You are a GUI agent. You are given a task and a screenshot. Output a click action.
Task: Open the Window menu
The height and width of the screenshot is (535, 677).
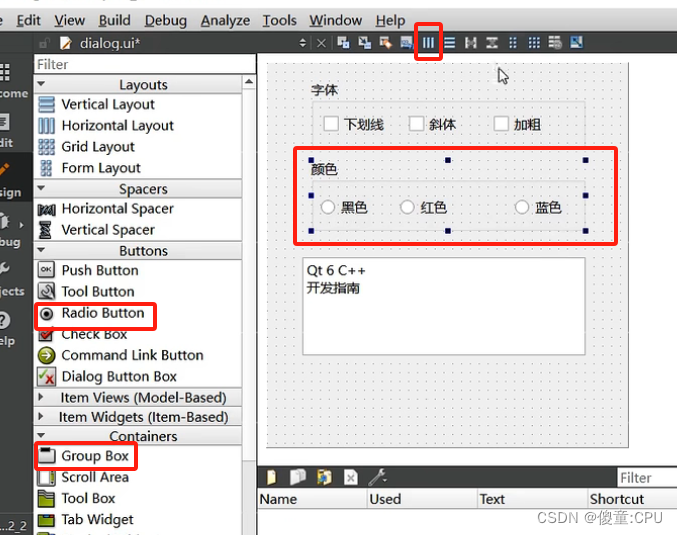pyautogui.click(x=335, y=20)
